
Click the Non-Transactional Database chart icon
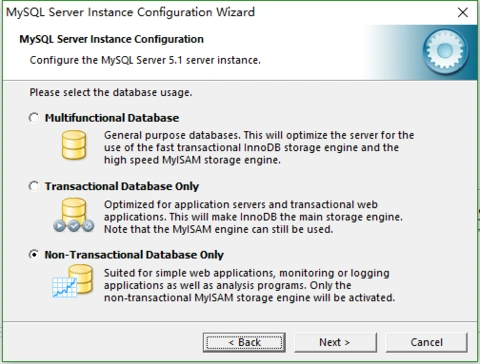coord(73,281)
